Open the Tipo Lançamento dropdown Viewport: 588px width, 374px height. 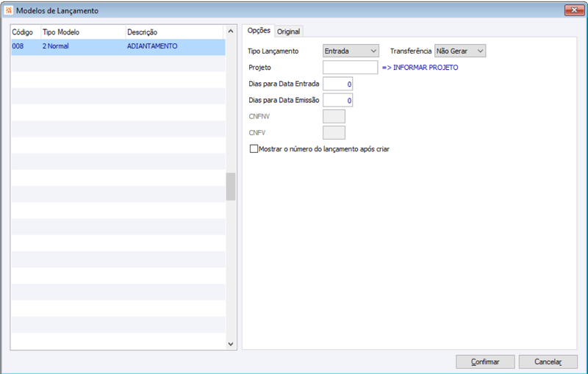point(351,51)
